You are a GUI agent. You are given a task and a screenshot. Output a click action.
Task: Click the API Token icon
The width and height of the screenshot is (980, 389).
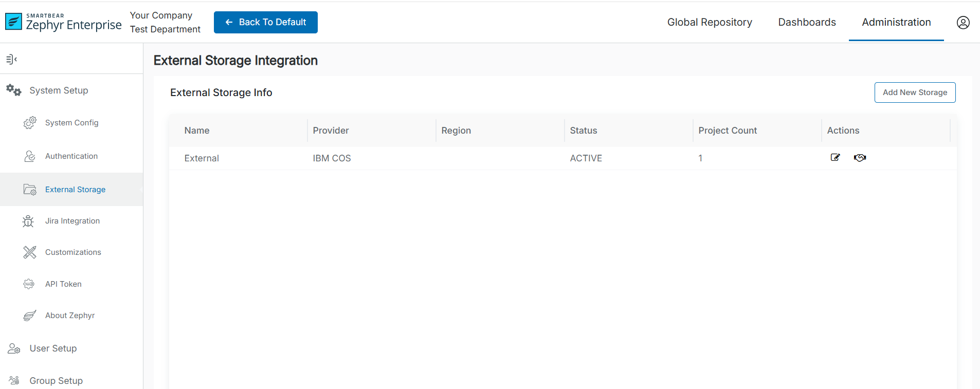[29, 284]
